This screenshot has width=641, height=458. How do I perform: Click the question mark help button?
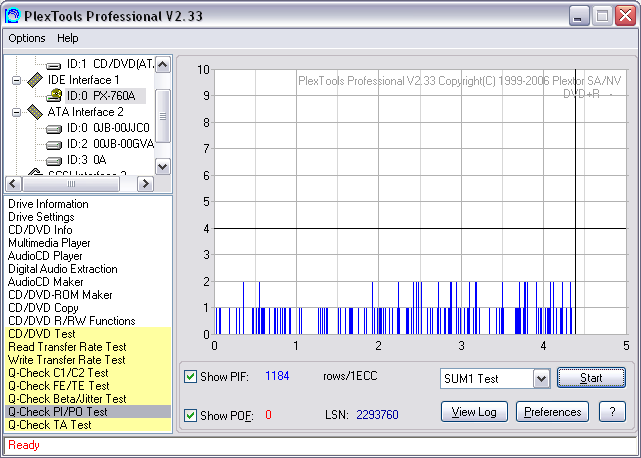coord(612,412)
